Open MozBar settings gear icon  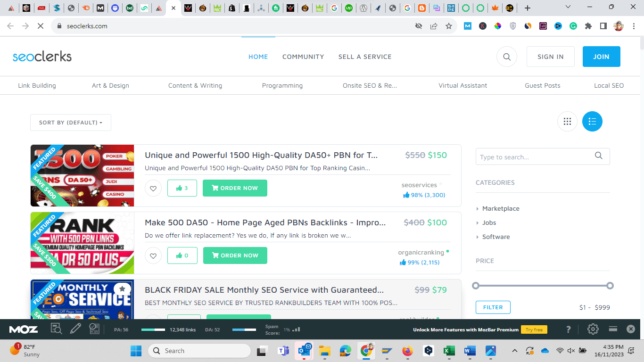593,329
